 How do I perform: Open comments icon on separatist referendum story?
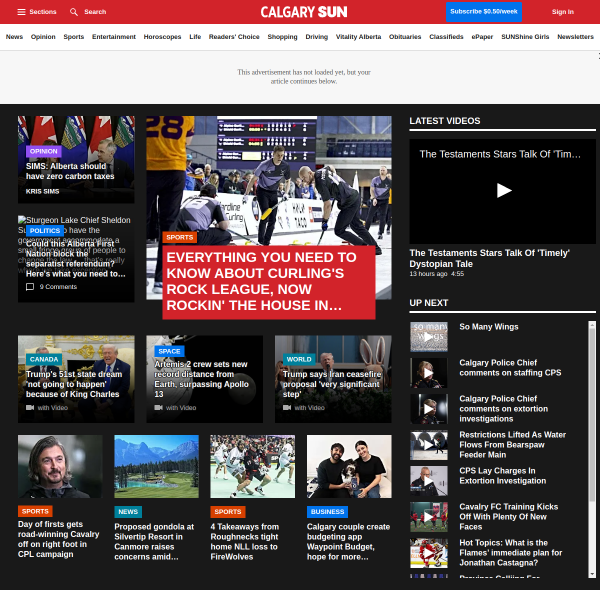[x=30, y=287]
